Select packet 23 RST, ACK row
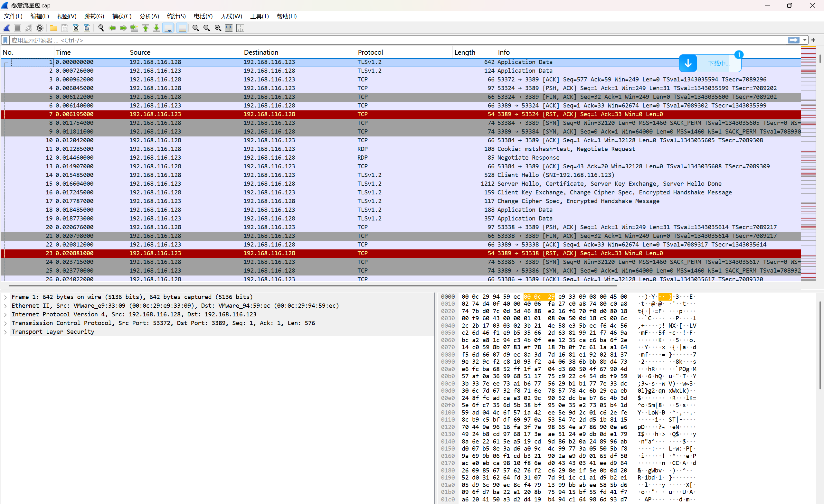Image resolution: width=824 pixels, height=504 pixels. point(401,253)
